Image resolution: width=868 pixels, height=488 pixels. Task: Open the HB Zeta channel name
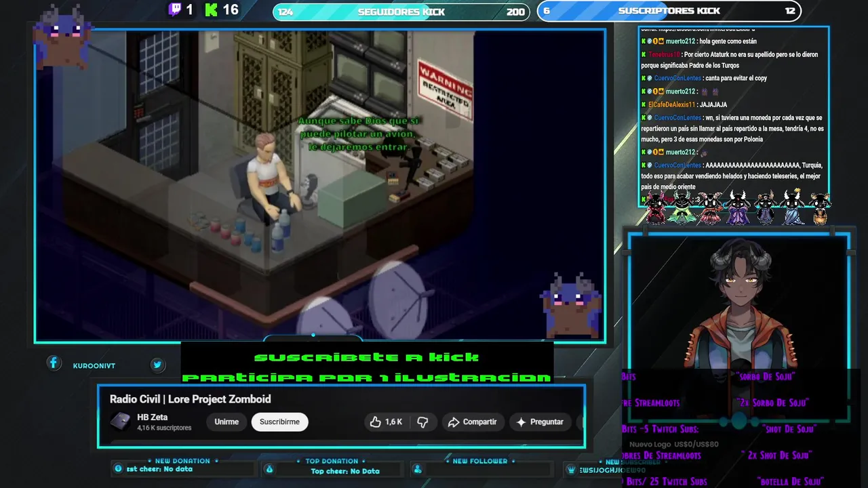tap(153, 418)
